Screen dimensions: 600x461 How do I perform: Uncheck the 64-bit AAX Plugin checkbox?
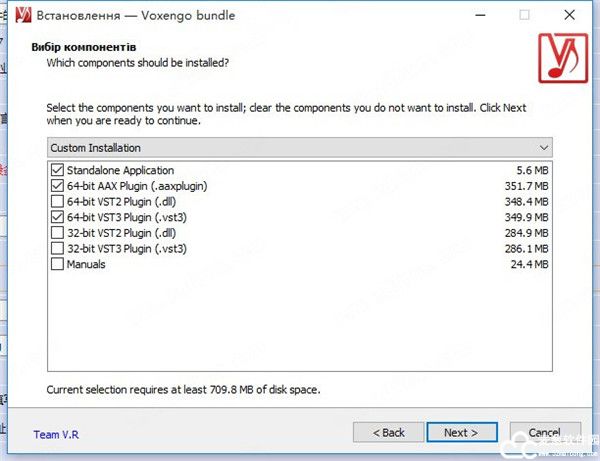[56, 186]
